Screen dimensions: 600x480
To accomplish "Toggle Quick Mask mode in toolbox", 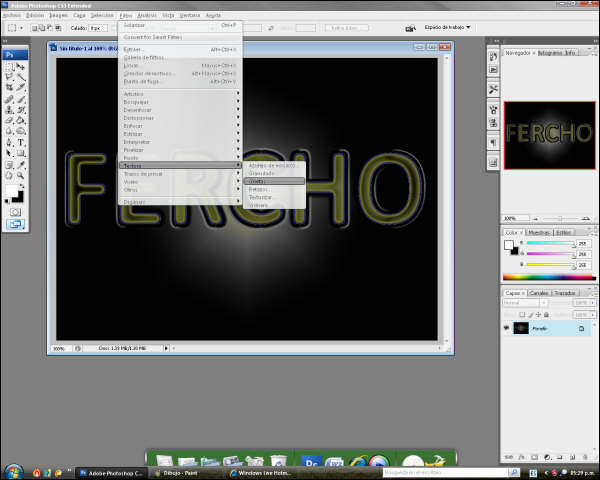I will (15, 212).
